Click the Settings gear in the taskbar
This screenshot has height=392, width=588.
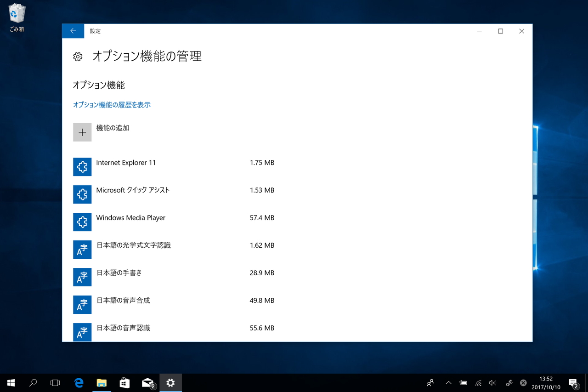click(x=170, y=383)
